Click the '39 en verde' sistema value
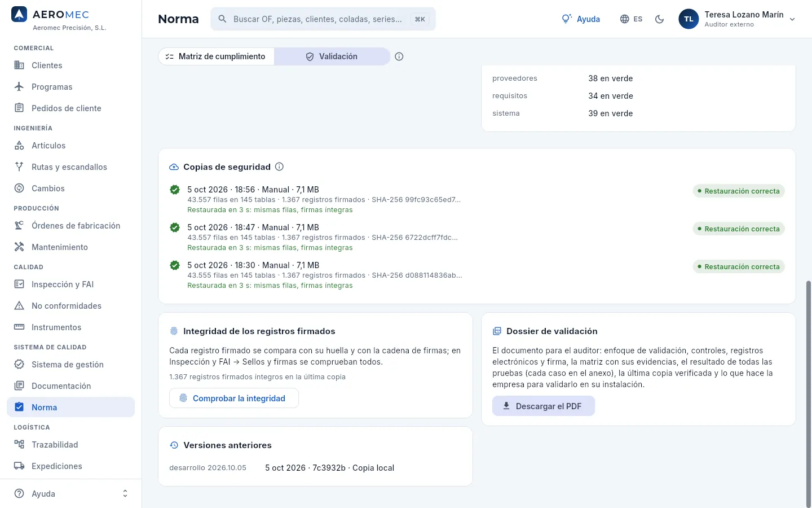Viewport: 812px width, 508px height. (611, 113)
